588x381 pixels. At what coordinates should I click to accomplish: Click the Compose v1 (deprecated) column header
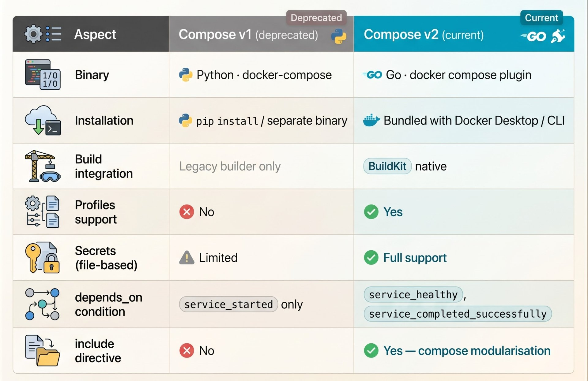click(262, 34)
